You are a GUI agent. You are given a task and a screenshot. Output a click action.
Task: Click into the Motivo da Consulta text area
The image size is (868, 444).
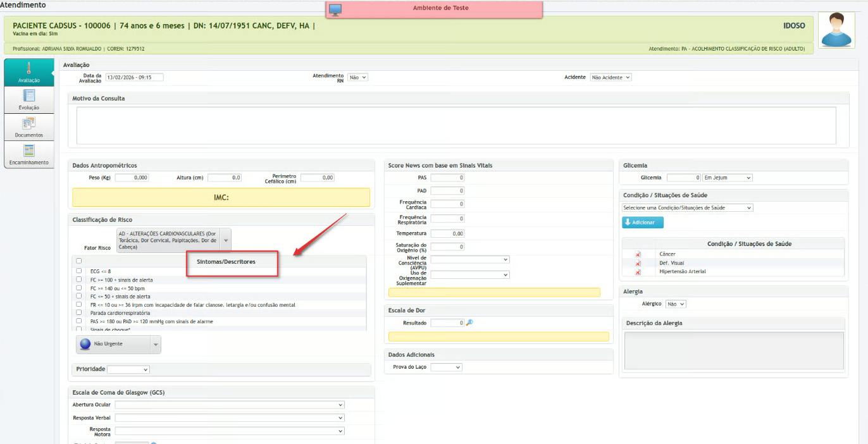456,125
